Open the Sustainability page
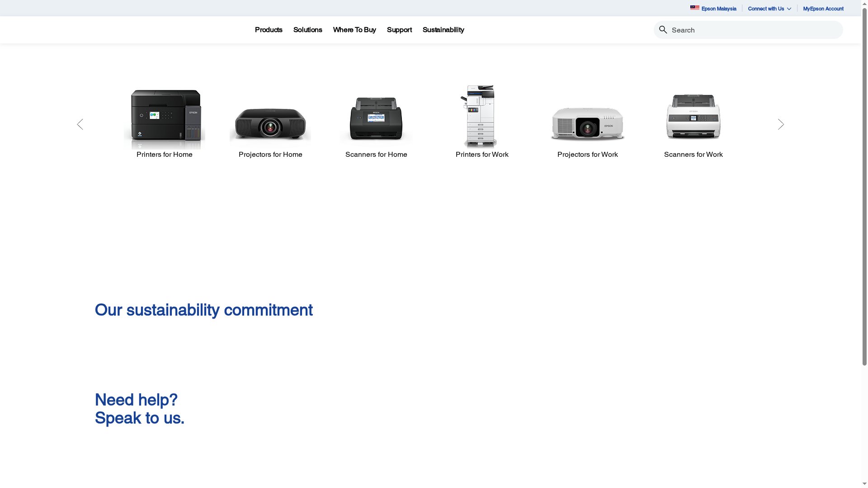This screenshot has height=488, width=868. click(443, 30)
